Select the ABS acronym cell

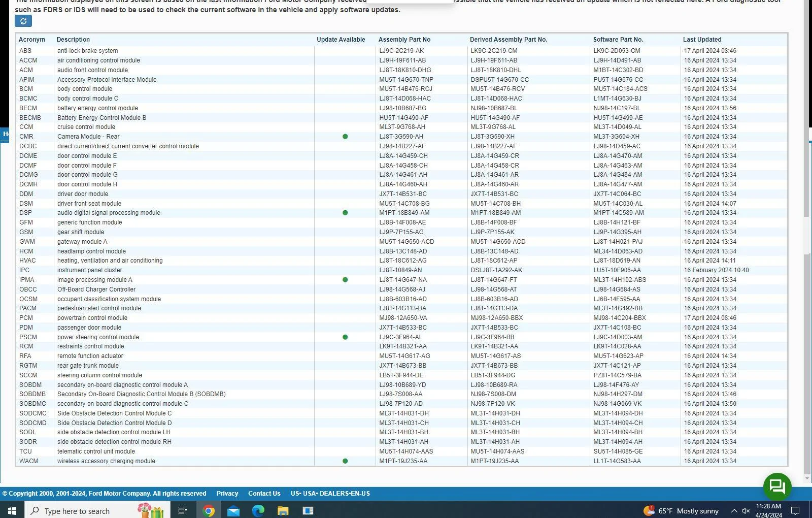pyautogui.click(x=25, y=51)
